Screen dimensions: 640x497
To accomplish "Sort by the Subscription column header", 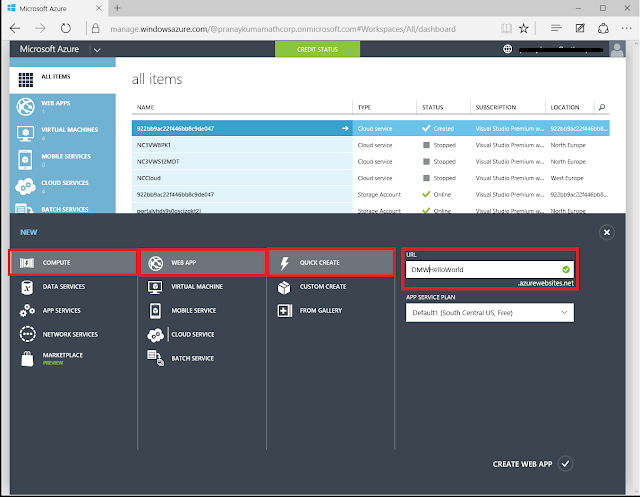I will (496, 107).
